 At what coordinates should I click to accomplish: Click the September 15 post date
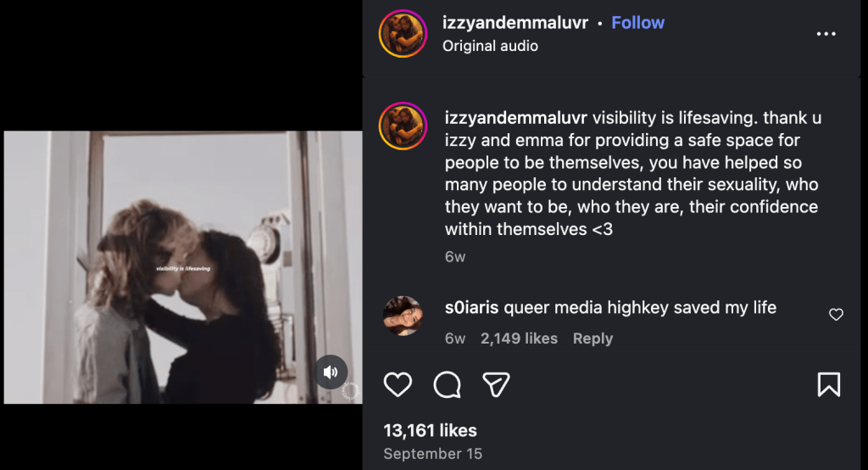pyautogui.click(x=432, y=454)
